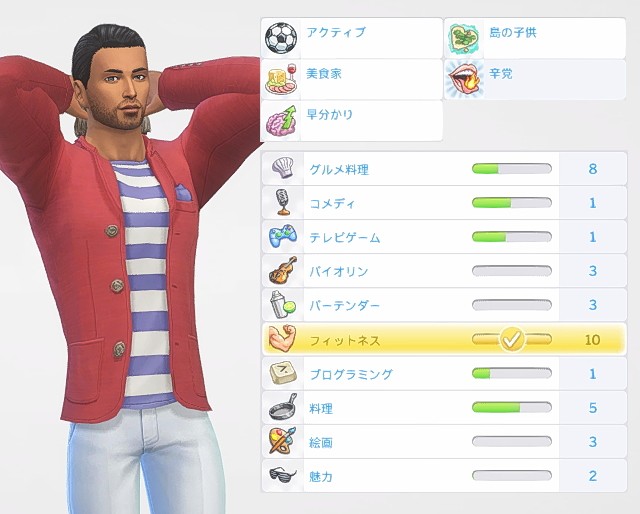Select the chef hat gourmet cooking icon
The width and height of the screenshot is (640, 514).
(283, 168)
